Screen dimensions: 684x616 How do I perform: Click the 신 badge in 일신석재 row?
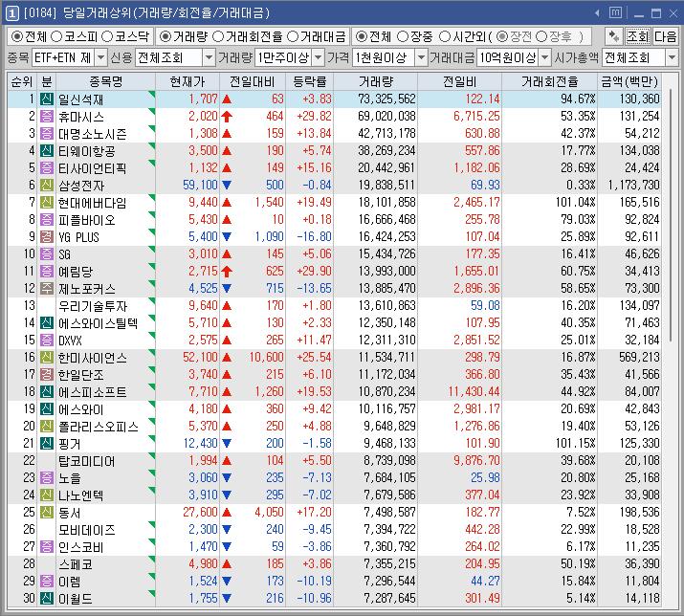[x=46, y=99]
